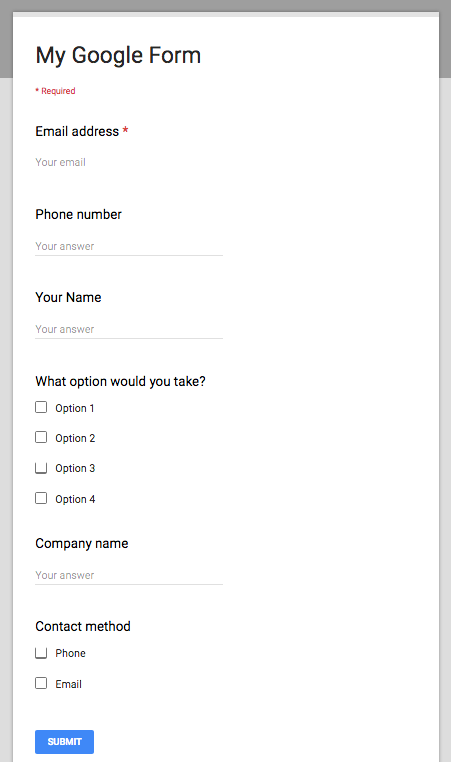Click the Option 4 label text

(75, 499)
